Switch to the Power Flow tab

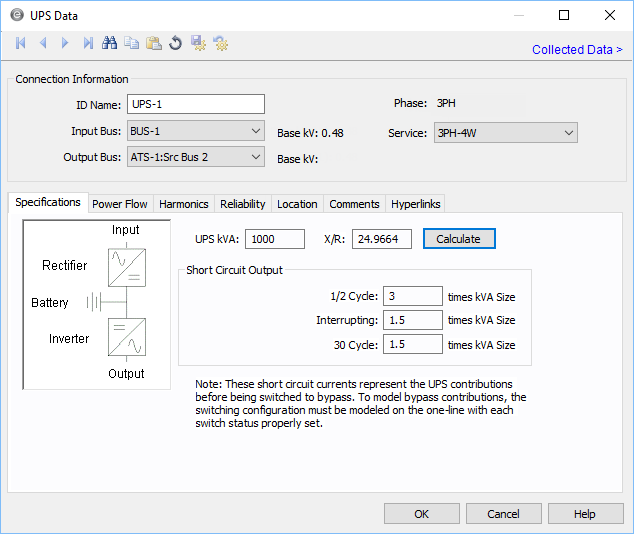(120, 204)
